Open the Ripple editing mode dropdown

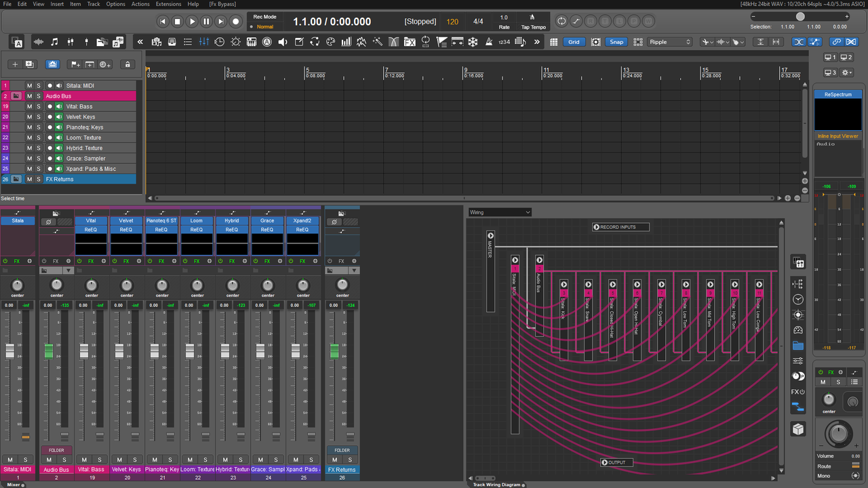[670, 42]
